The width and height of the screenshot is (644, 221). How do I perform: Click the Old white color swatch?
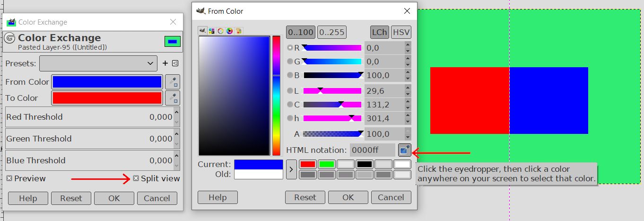[259, 174]
